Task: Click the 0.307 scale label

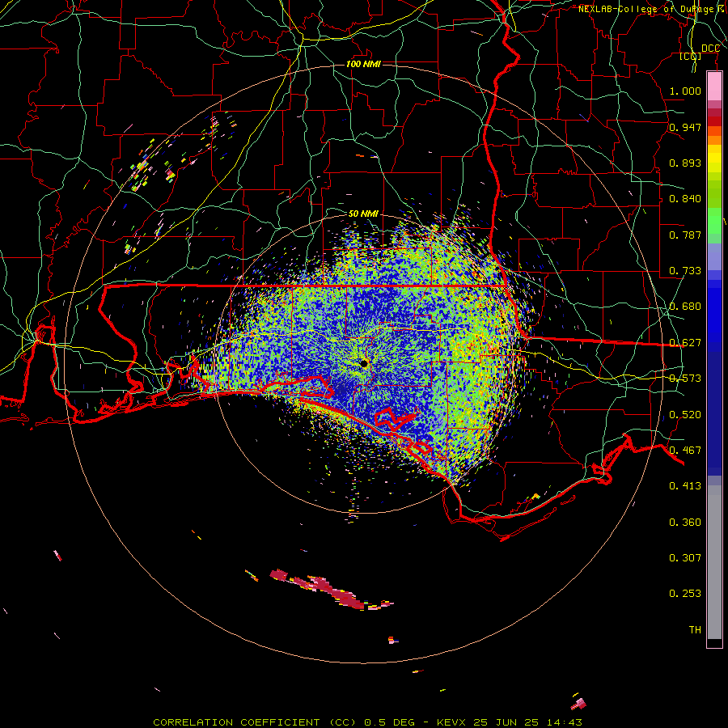Action: (x=685, y=558)
